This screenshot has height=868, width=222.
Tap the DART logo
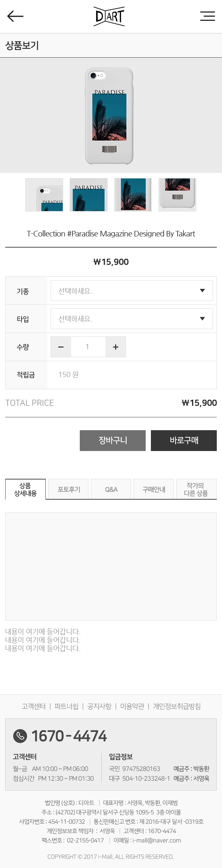coord(109,16)
